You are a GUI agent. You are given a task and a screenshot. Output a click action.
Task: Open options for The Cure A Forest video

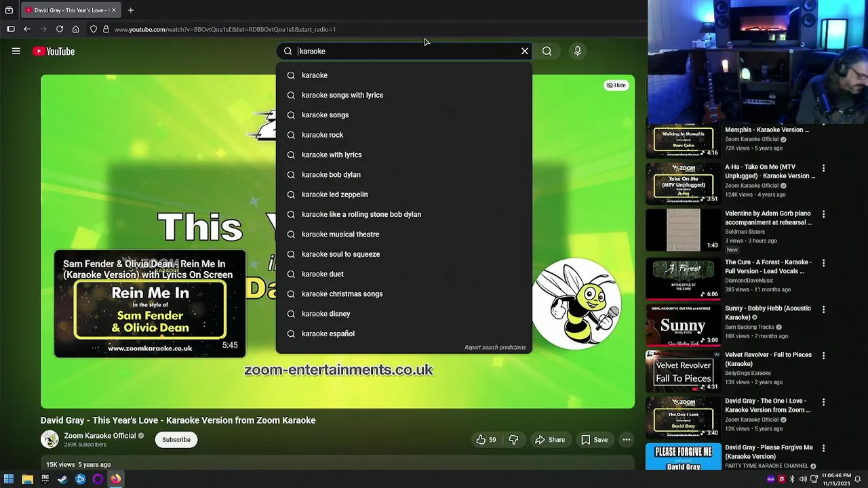point(824,263)
